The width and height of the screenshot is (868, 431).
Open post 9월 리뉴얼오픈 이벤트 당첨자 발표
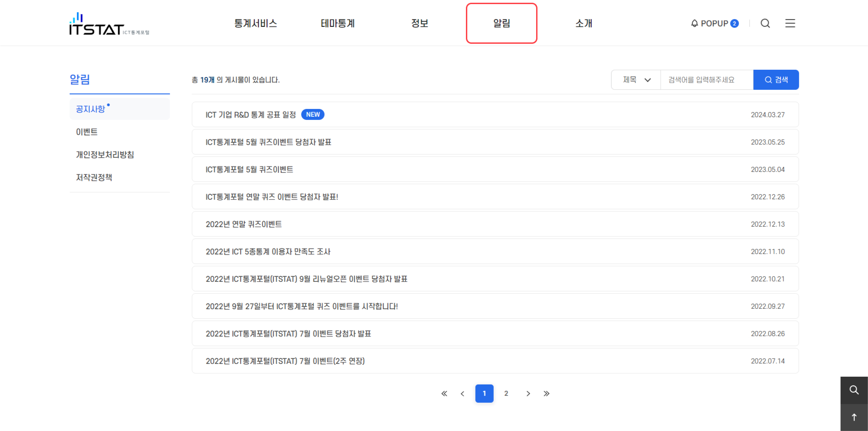[495, 279]
